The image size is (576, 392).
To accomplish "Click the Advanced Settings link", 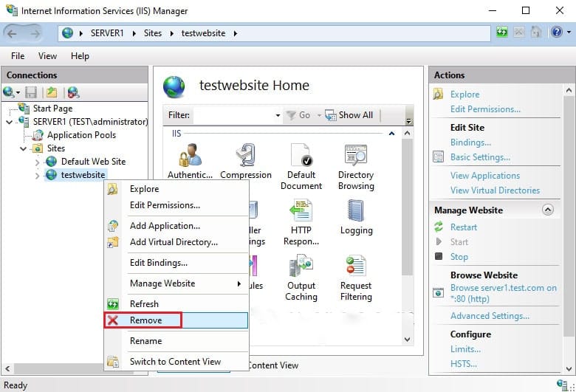I will (490, 315).
